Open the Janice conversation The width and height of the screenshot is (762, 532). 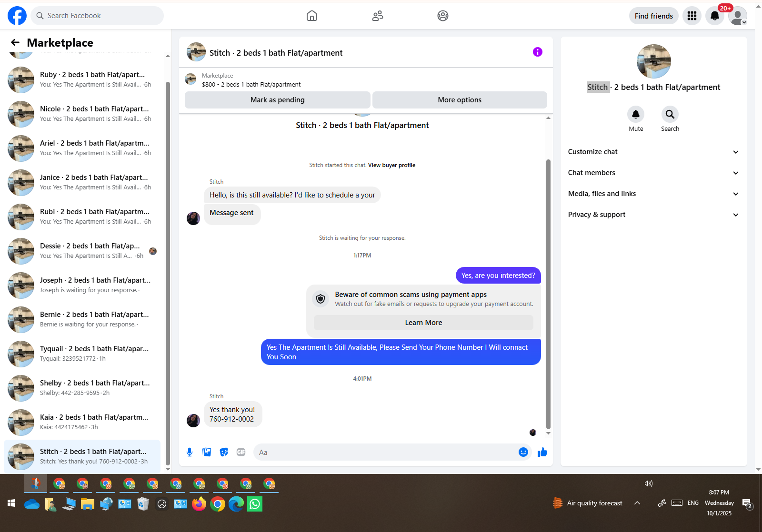[82, 182]
